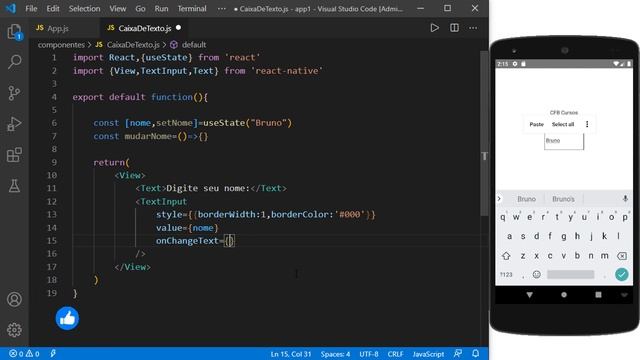
Task: Click the componentes breadcrumb
Action: pos(61,45)
